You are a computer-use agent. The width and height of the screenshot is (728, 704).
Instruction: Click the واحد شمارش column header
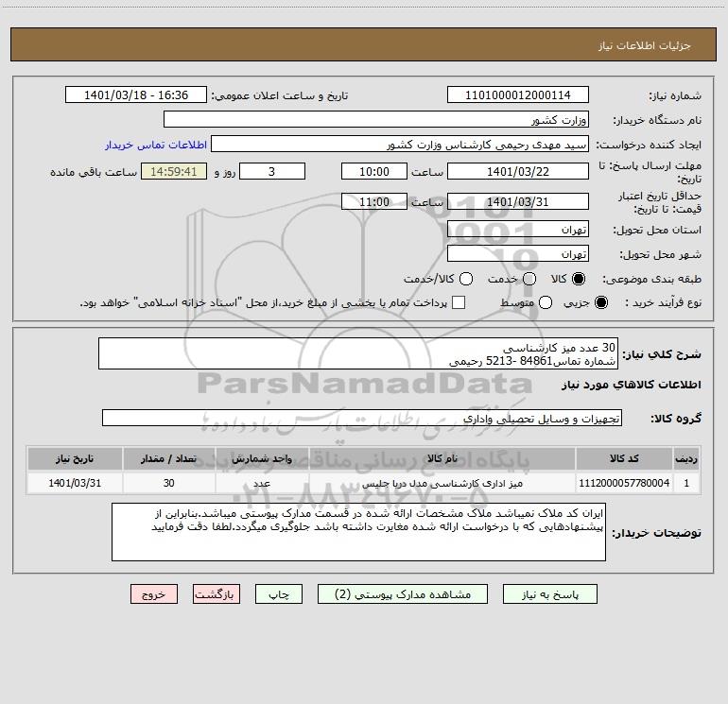[262, 458]
